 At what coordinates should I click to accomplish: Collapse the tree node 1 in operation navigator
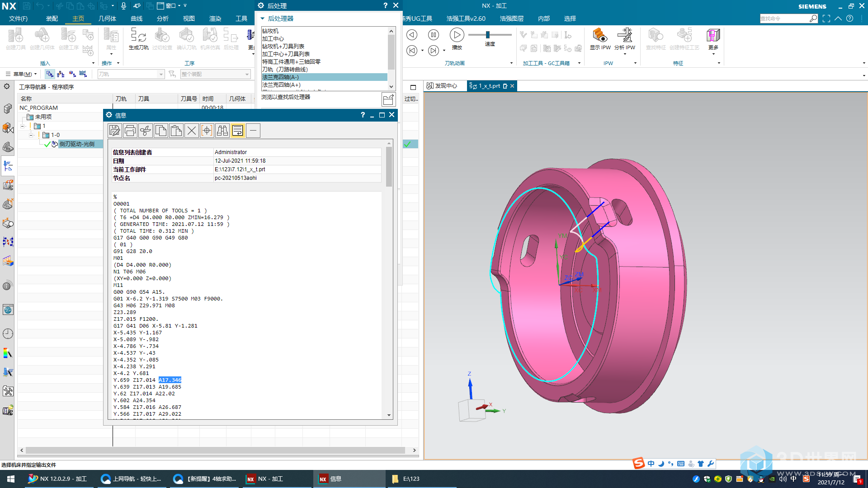pyautogui.click(x=23, y=126)
